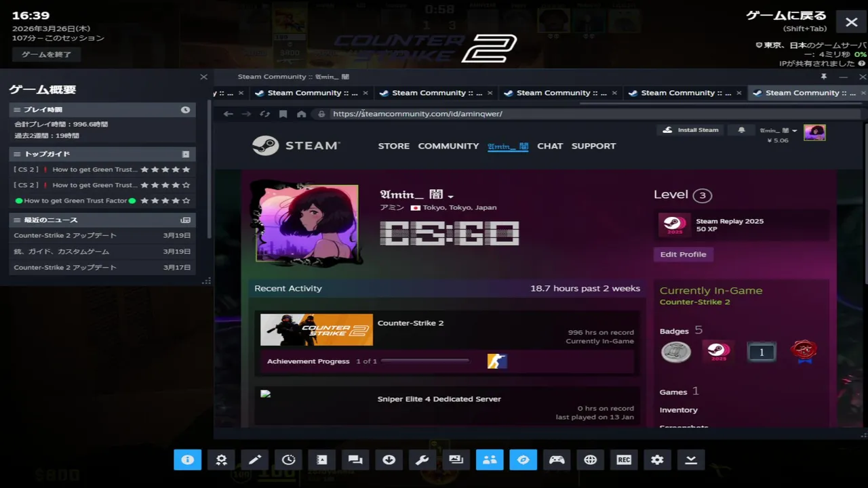Open the green-dot How to get Green Trust Factor guide
Screen dimensions: 868x488
pyautogui.click(x=102, y=201)
